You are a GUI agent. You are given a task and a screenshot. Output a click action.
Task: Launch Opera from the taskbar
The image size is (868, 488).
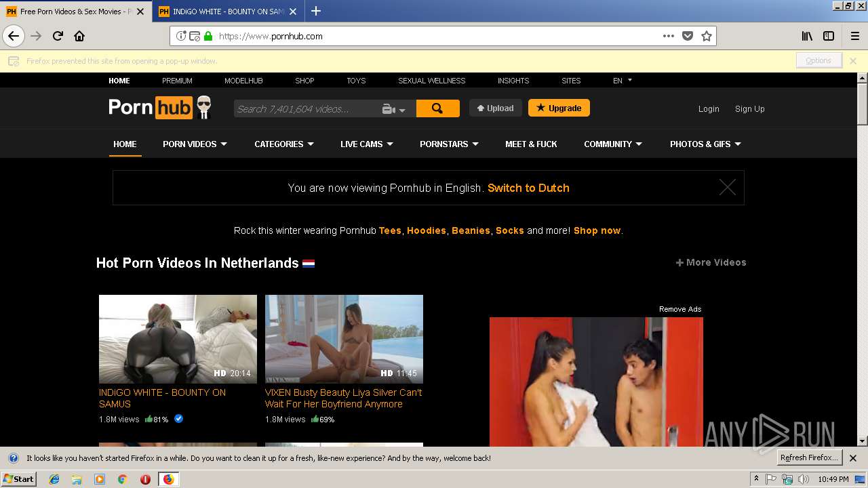pos(145,479)
